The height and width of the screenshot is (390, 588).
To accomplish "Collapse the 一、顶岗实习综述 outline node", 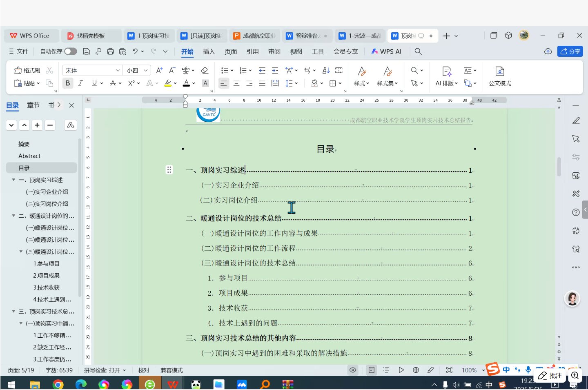I will point(13,180).
